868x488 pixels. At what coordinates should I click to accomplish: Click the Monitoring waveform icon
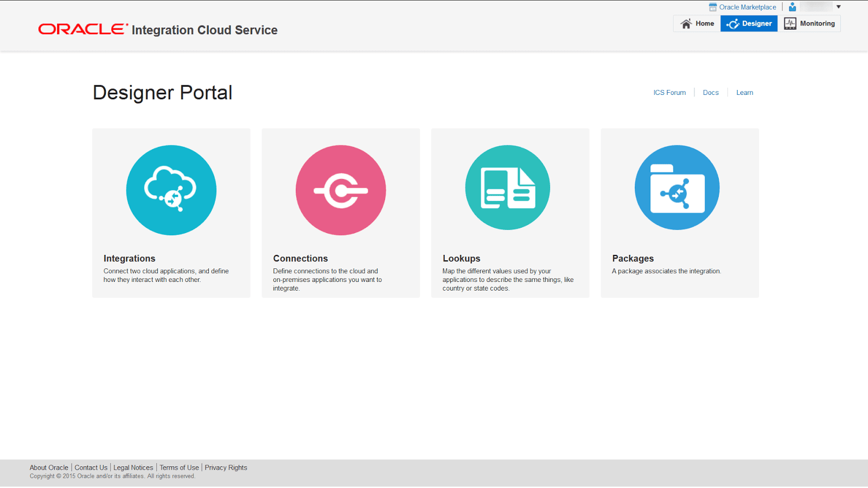790,23
